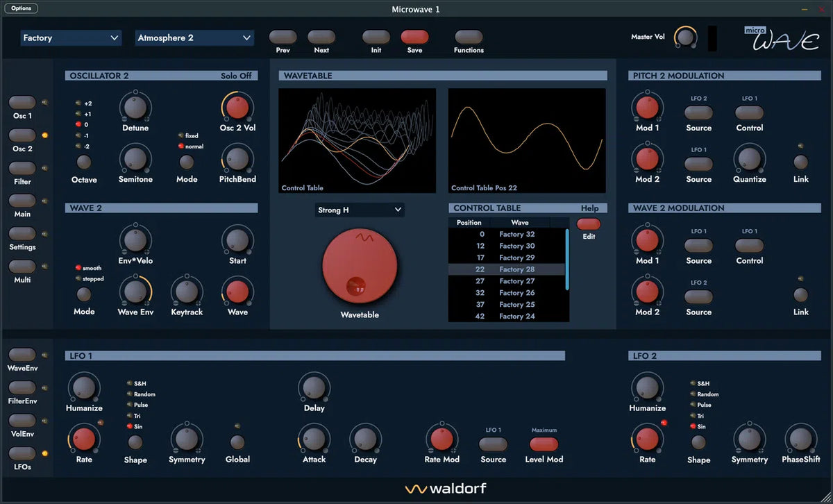The height and width of the screenshot is (504, 833).
Task: Toggle the Link switch in Pitch 2 Modulation
Action: [800, 162]
